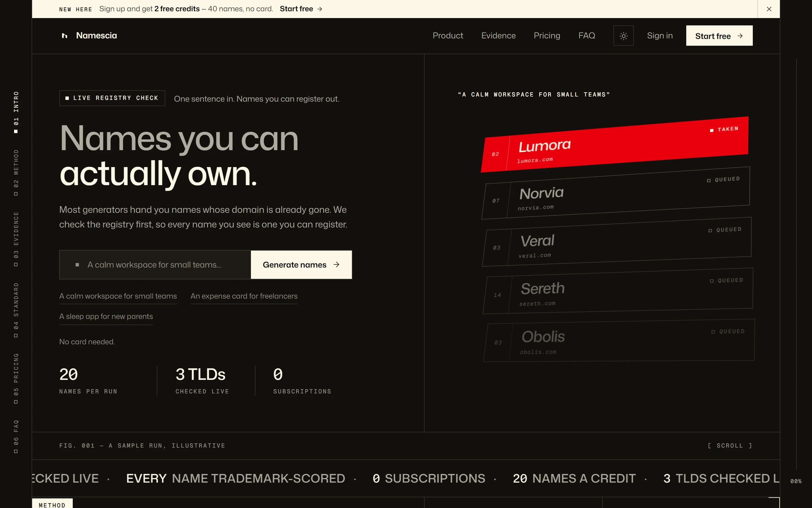Select the Obolis name card
812x508 pixels.
point(619,340)
